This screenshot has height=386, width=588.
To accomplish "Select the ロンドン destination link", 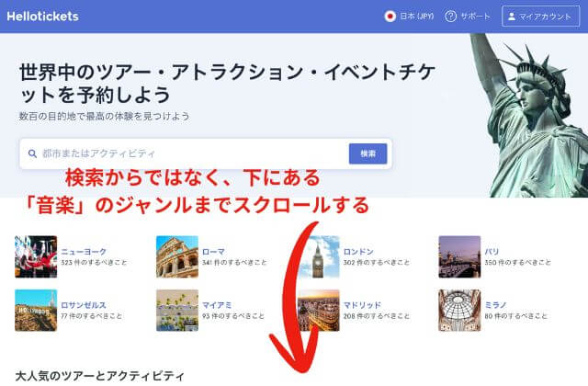I will tap(358, 252).
